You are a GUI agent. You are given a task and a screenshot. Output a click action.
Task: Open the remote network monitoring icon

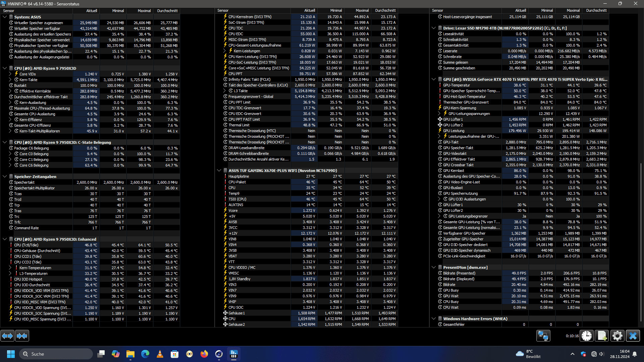pyautogui.click(x=543, y=336)
